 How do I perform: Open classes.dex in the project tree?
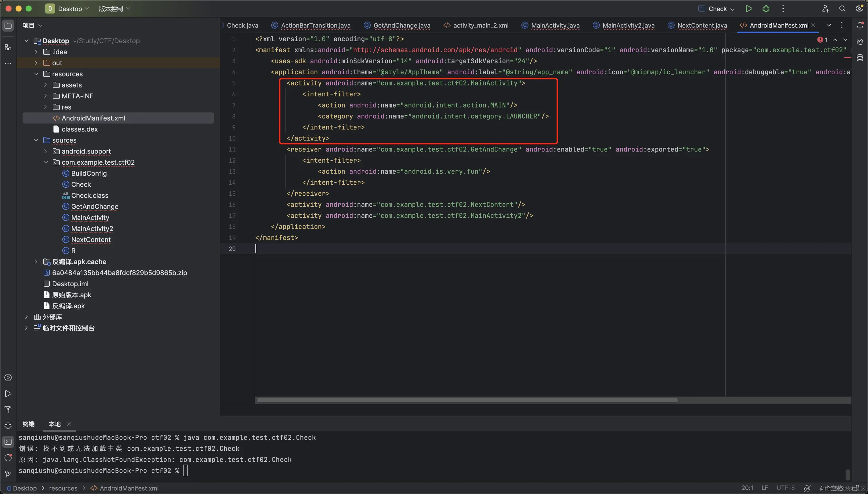coord(80,129)
